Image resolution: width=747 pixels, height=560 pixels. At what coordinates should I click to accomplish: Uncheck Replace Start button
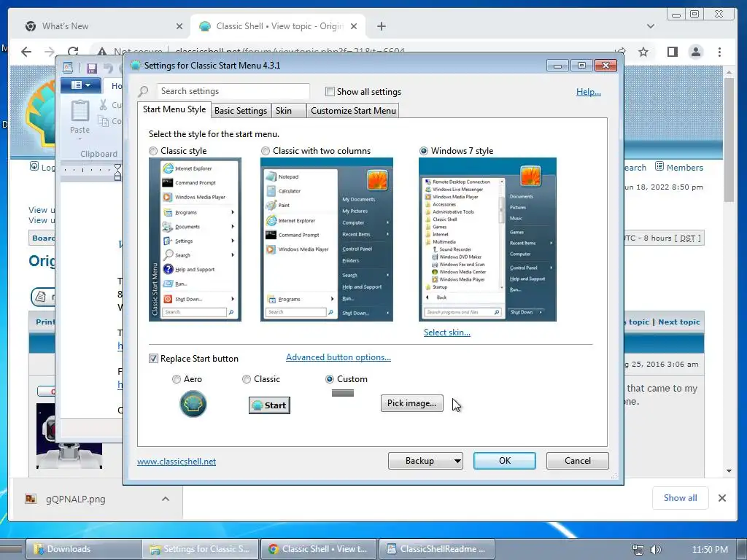click(x=153, y=359)
